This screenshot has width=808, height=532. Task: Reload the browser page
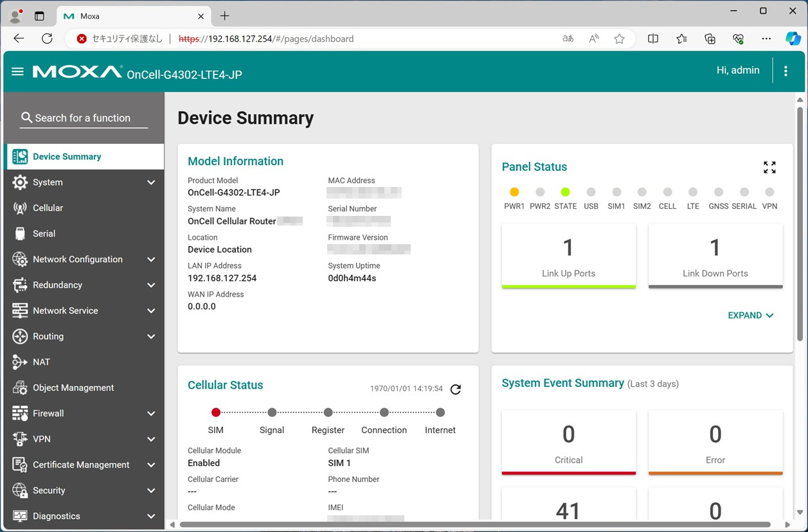47,39
